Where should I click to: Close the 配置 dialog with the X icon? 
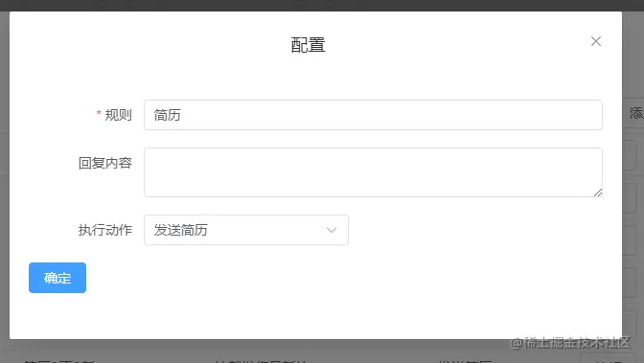pyautogui.click(x=595, y=41)
